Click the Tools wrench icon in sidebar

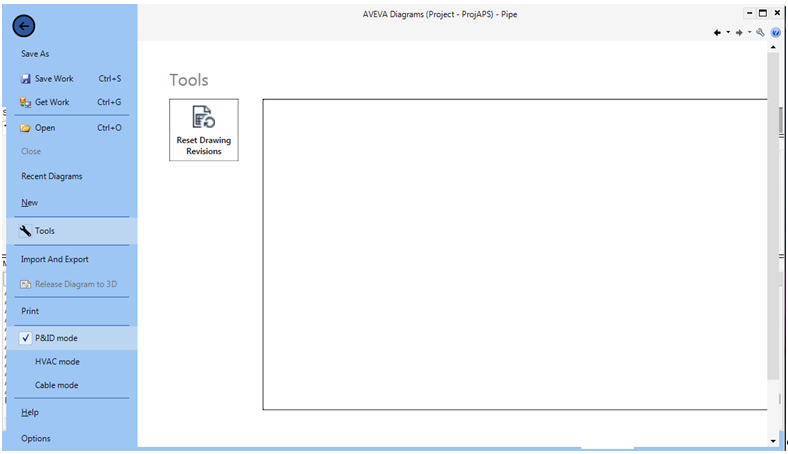tap(26, 231)
